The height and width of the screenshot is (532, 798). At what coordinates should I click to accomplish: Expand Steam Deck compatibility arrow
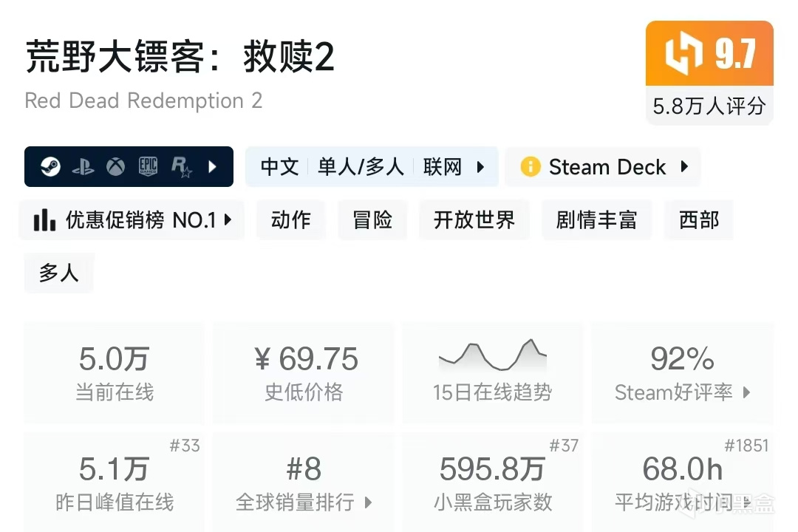coord(684,167)
